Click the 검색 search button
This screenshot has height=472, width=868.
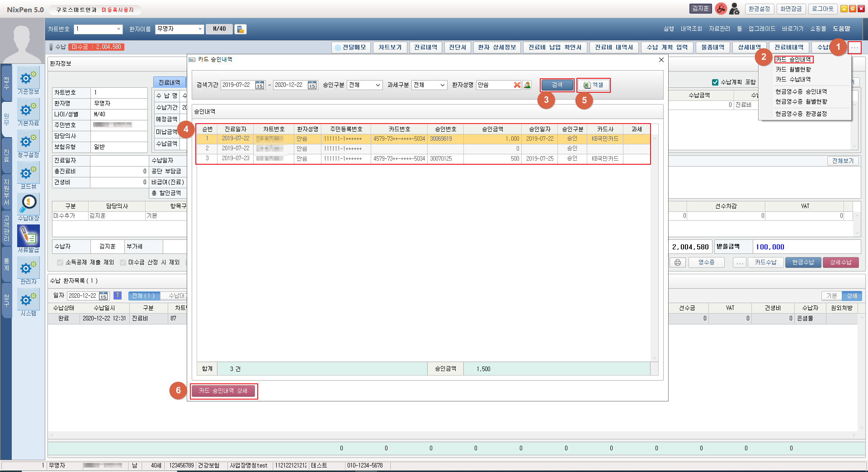point(557,85)
